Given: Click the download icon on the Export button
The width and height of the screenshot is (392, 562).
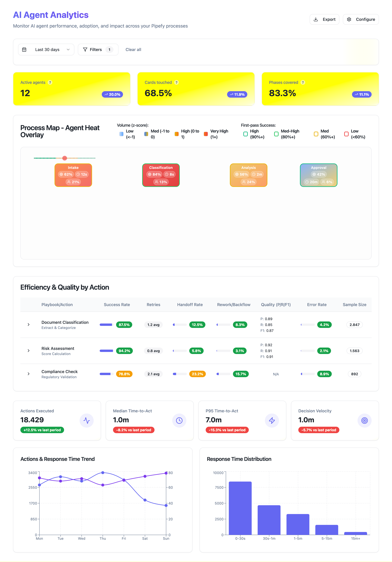Looking at the screenshot, I should point(316,19).
